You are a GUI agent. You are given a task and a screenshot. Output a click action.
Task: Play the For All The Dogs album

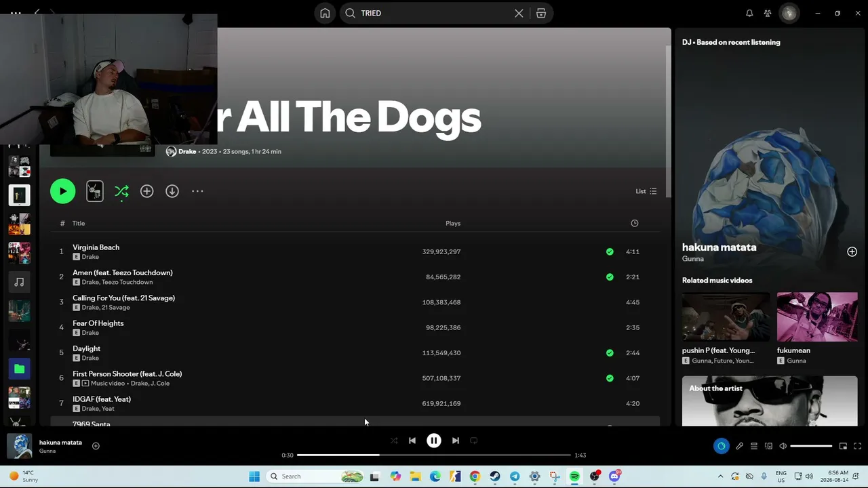click(62, 191)
